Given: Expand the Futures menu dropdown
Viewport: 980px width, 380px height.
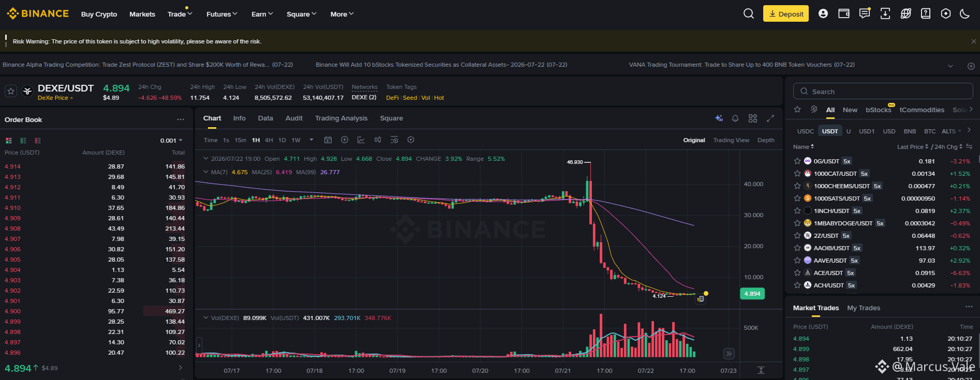Looking at the screenshot, I should (222, 14).
